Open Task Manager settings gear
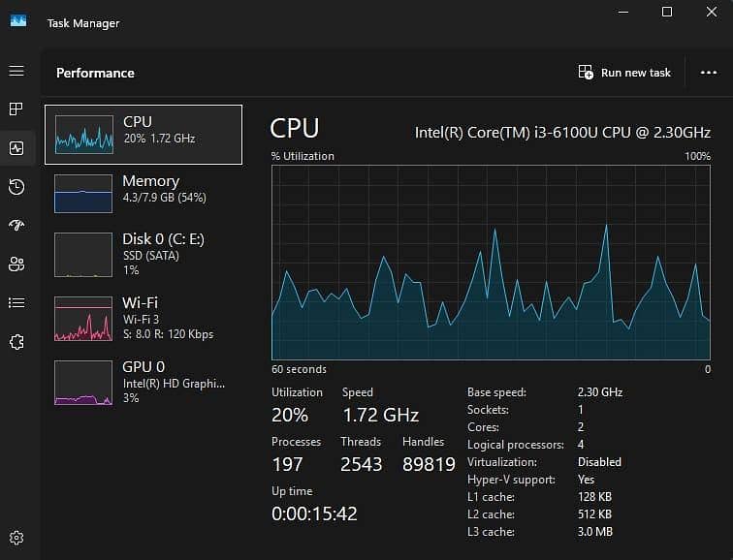Viewport: 733px width, 560px height. (16, 538)
